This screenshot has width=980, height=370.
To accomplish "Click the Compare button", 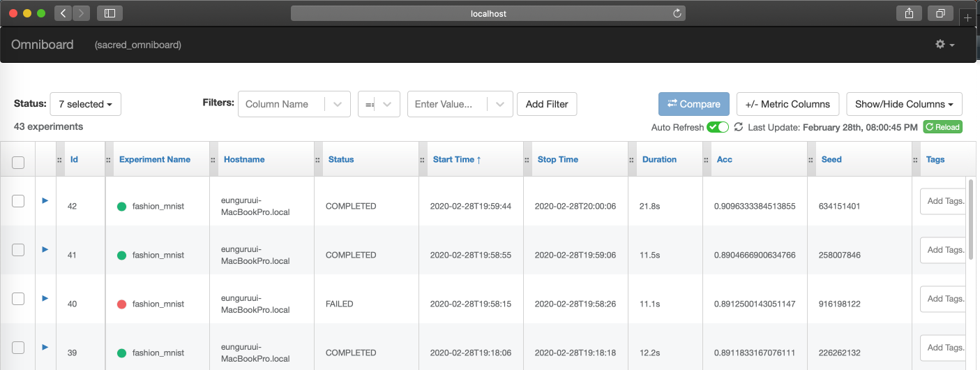I will 694,104.
